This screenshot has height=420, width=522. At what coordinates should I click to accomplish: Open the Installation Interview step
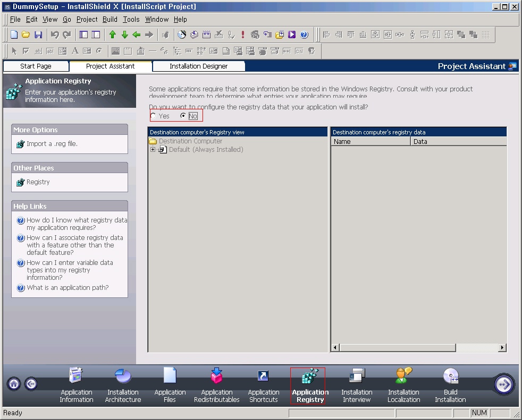tap(357, 385)
